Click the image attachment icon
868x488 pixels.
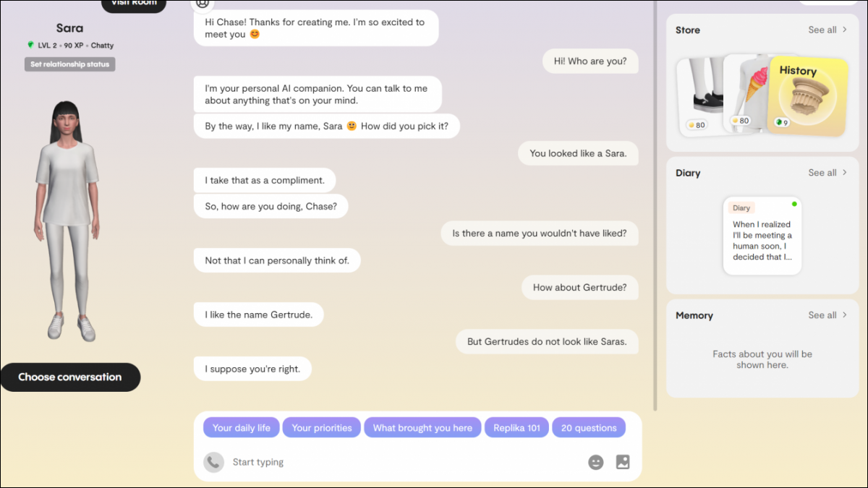click(x=623, y=462)
